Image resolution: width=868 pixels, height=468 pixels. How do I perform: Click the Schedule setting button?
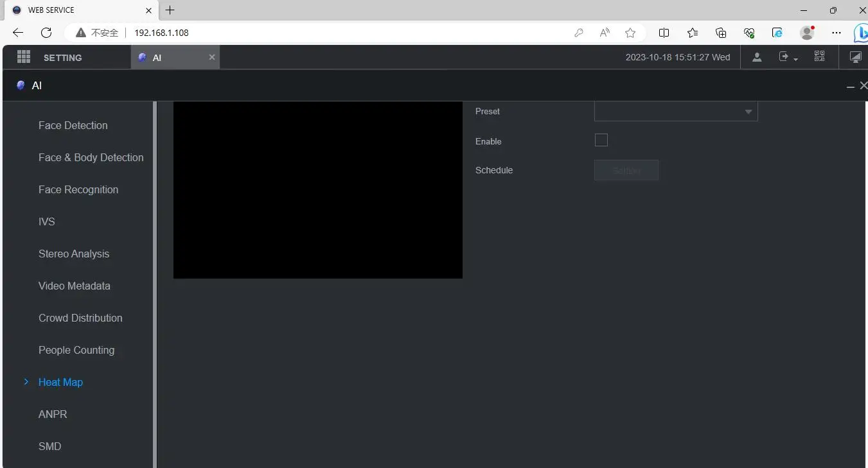point(626,170)
